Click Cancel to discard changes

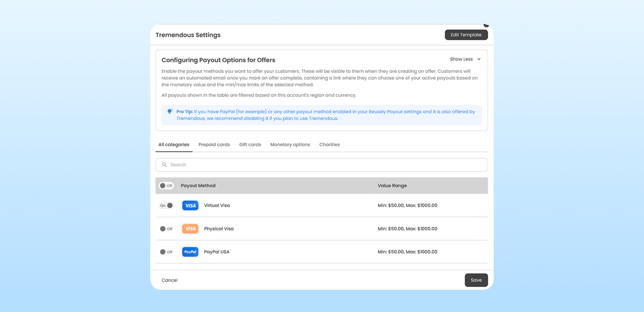[169, 280]
